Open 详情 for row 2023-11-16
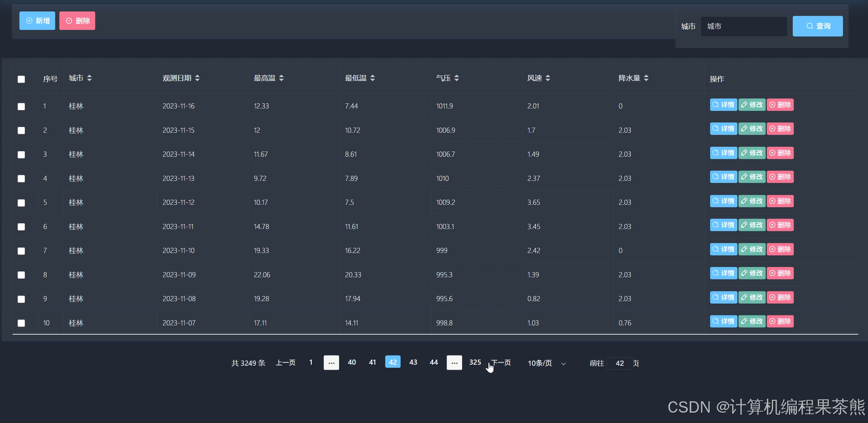 tap(723, 105)
